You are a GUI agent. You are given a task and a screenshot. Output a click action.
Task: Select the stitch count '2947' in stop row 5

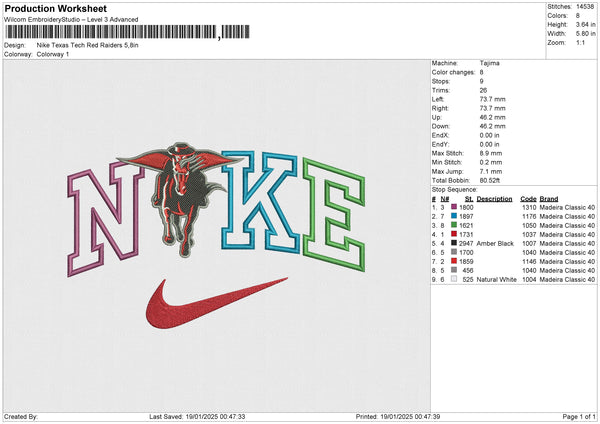(x=466, y=243)
